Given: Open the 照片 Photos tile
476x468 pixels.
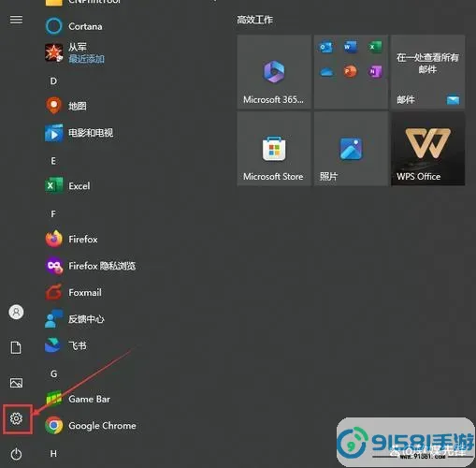Looking at the screenshot, I should [351, 149].
